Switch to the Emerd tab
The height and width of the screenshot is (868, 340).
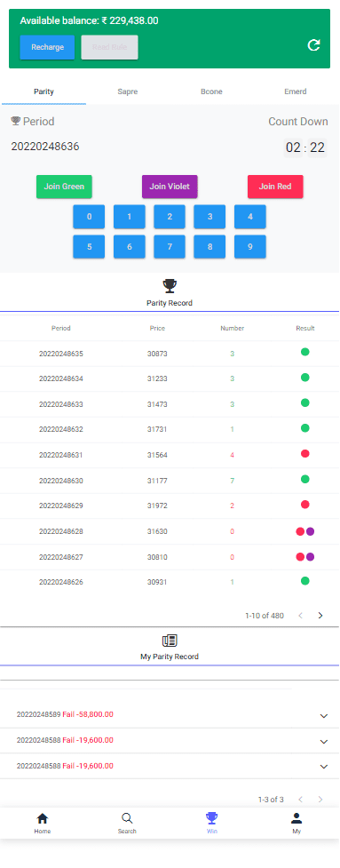296,92
